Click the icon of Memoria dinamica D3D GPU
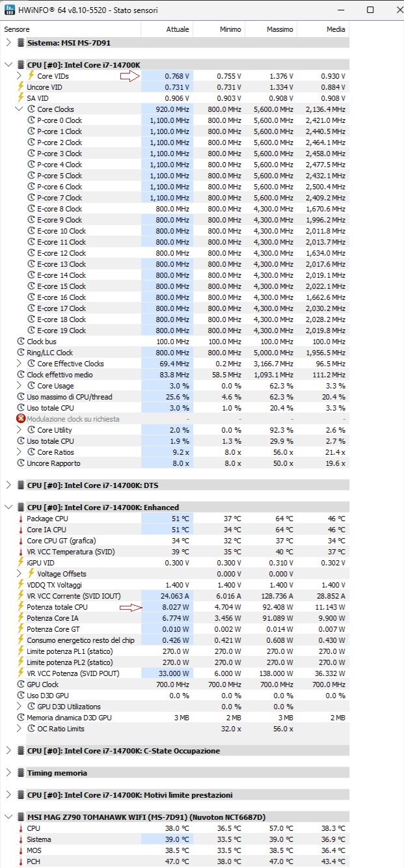 coord(20,717)
